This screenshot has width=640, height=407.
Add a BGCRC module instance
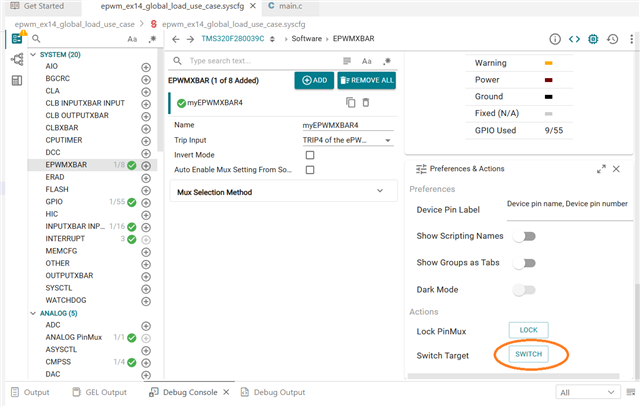(146, 80)
